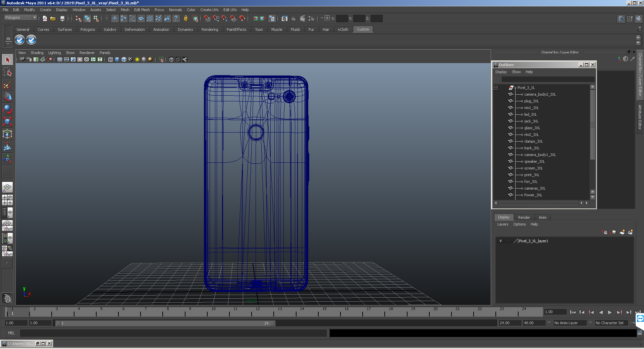Toggle select by object type mode
The width and height of the screenshot is (644, 349).
pyautogui.click(x=87, y=18)
